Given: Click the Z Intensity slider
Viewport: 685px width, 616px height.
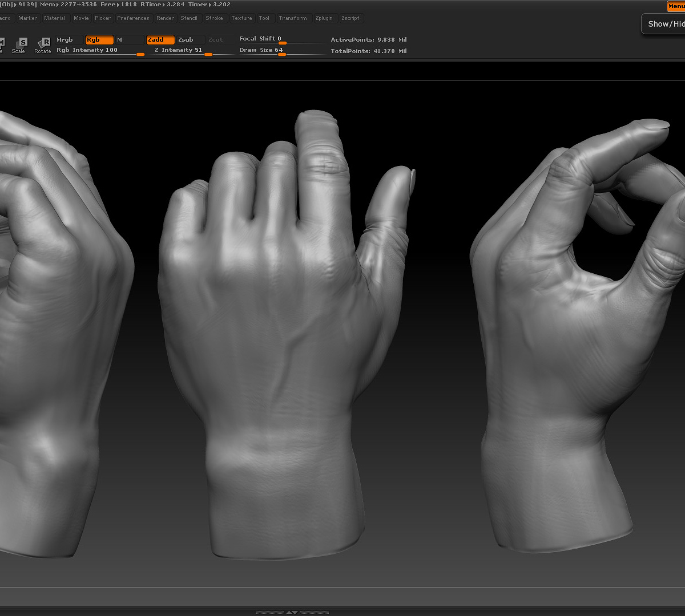Looking at the screenshot, I should coord(194,51).
